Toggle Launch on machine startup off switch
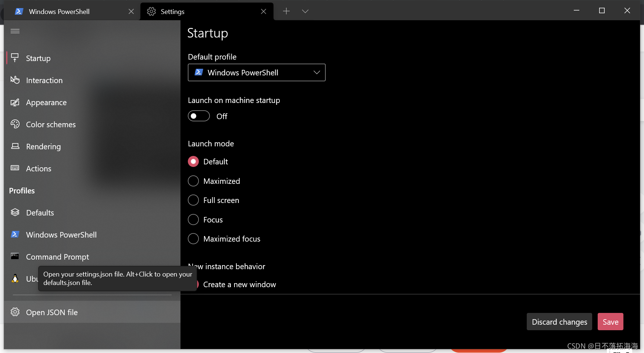Image resolution: width=644 pixels, height=353 pixels. click(198, 116)
